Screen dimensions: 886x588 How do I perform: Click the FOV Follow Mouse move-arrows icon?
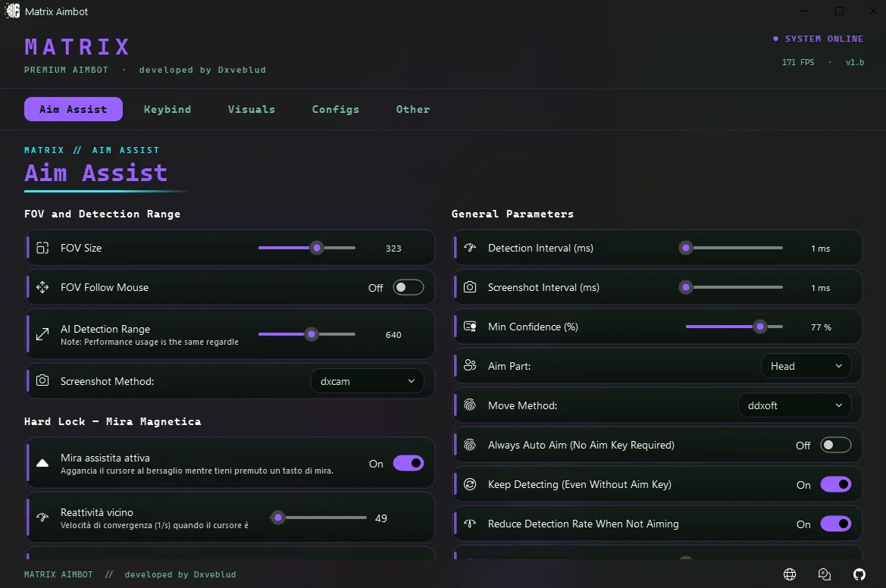tap(42, 287)
